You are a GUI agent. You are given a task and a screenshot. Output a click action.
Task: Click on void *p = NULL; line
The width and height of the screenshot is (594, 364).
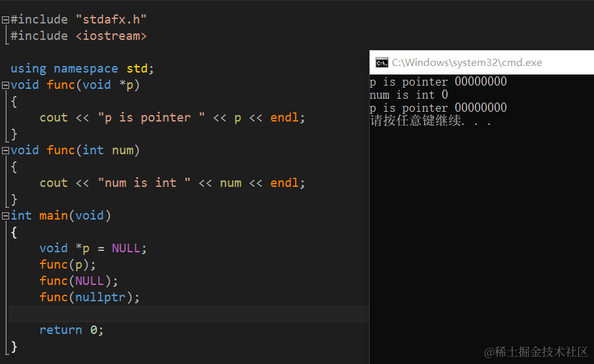click(93, 248)
